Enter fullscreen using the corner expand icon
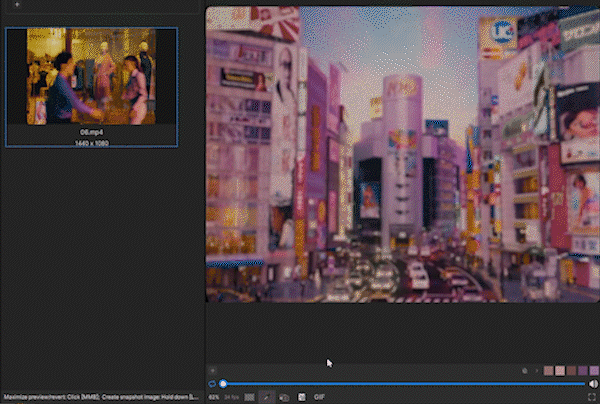 (592, 397)
